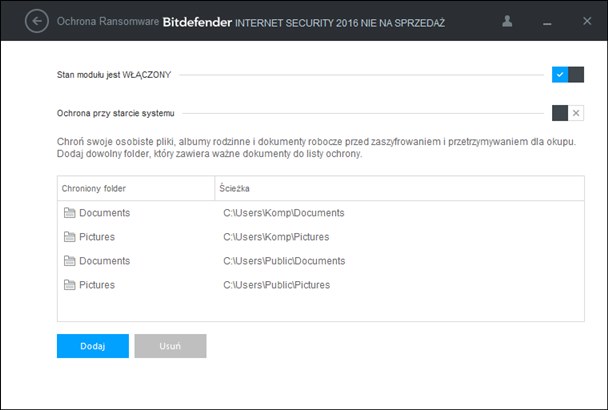This screenshot has height=410, width=608.
Task: Minimize the Bitdefender window
Action: (x=547, y=24)
